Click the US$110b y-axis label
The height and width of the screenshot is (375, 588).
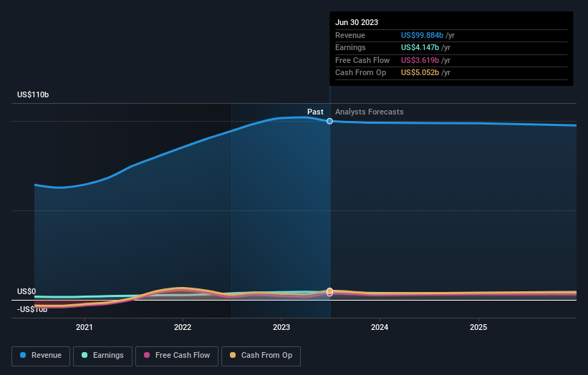(33, 94)
